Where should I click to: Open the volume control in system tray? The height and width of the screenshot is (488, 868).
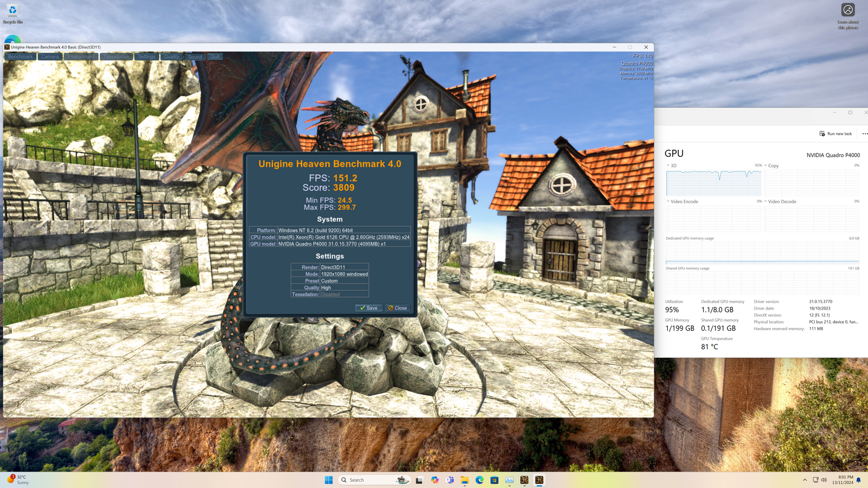click(824, 480)
